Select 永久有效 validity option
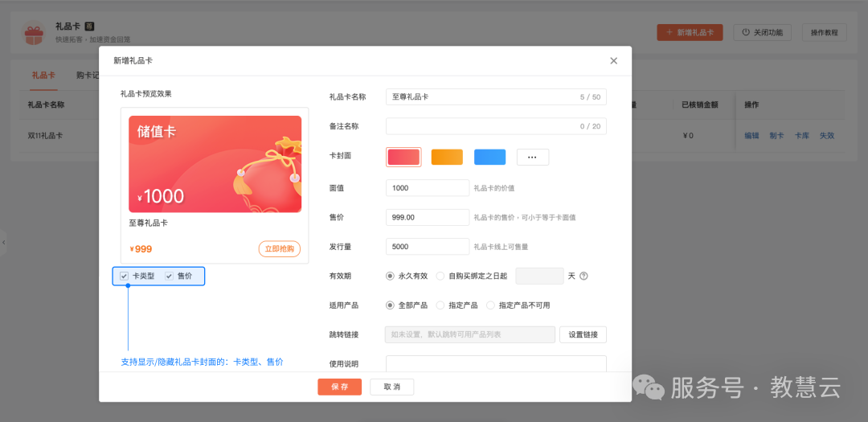868x422 pixels. (x=391, y=276)
